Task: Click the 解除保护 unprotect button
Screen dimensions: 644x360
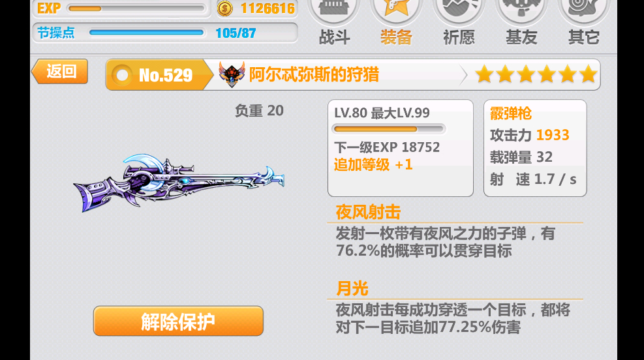Action: coord(178,321)
